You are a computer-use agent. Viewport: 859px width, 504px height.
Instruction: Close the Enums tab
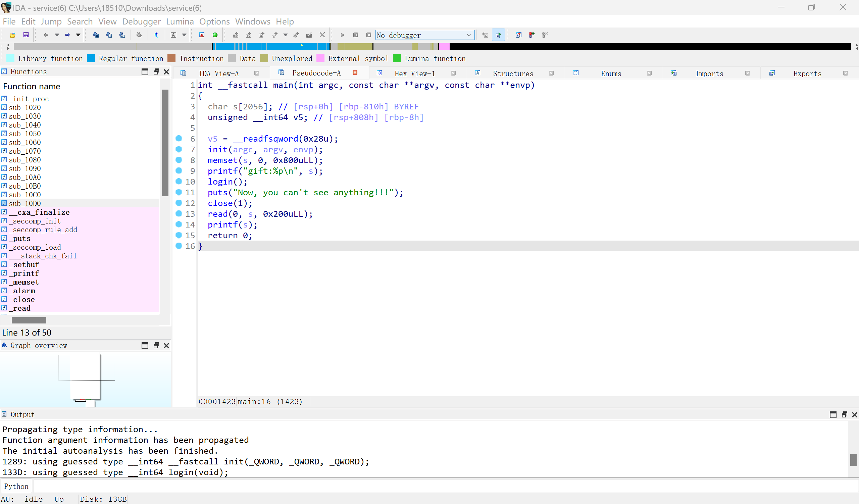tap(649, 73)
